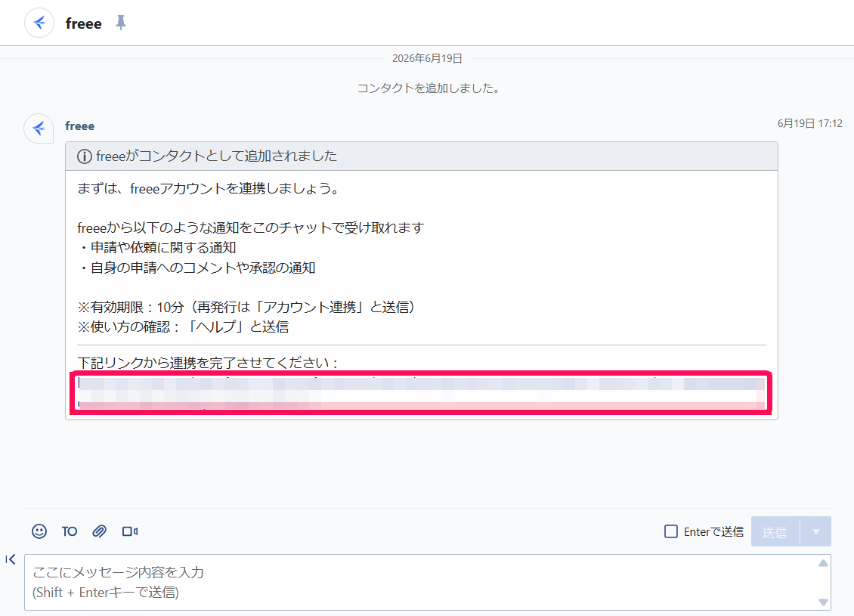Image resolution: width=854 pixels, height=616 pixels.
Task: Click the line 'まずは、freeeアカウントを連携しましょう。'
Action: (x=209, y=188)
